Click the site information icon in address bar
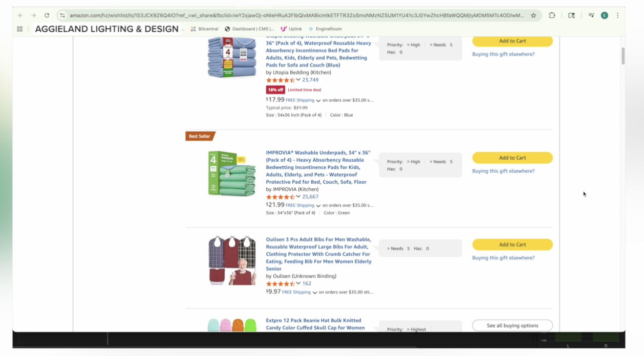This screenshot has height=356, width=644. coord(62,15)
